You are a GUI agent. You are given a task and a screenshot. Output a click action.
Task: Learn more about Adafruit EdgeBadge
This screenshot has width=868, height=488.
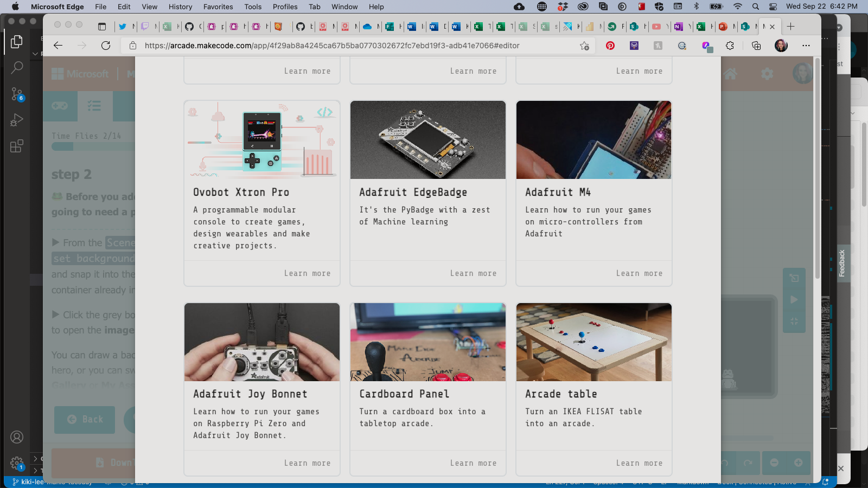pyautogui.click(x=473, y=273)
